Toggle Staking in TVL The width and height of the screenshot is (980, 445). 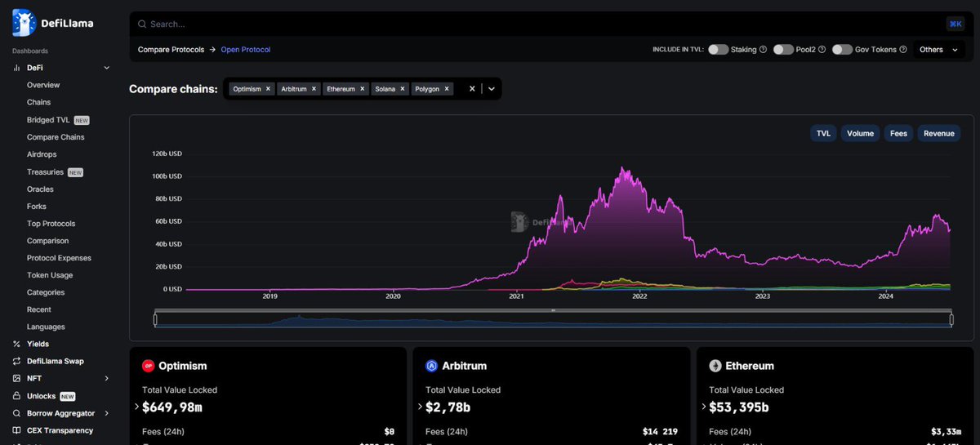click(718, 50)
